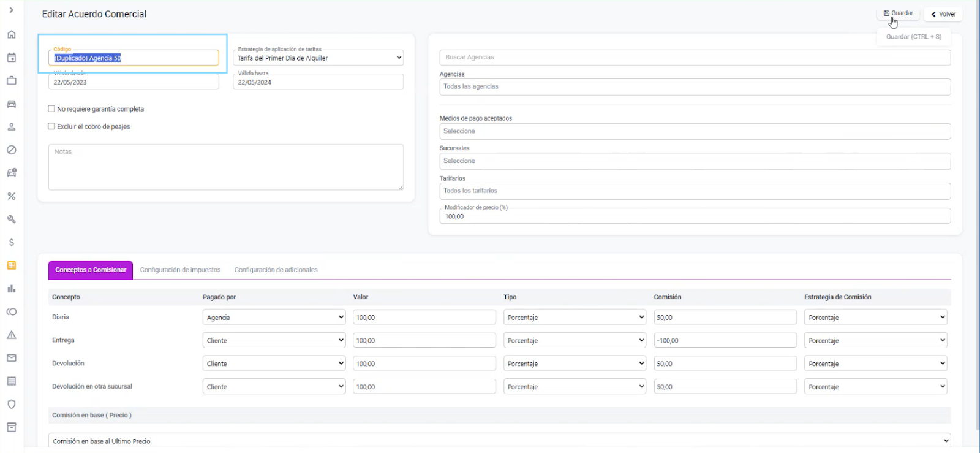Open the 'Pagado por' dropdown for Diaria
The width and height of the screenshot is (980, 453).
[274, 318]
